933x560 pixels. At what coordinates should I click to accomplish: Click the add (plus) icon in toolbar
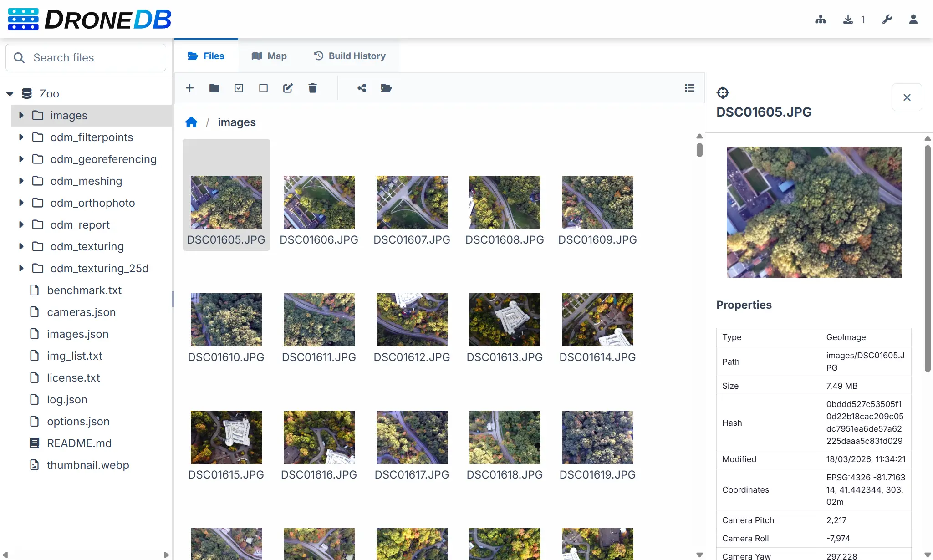click(190, 88)
